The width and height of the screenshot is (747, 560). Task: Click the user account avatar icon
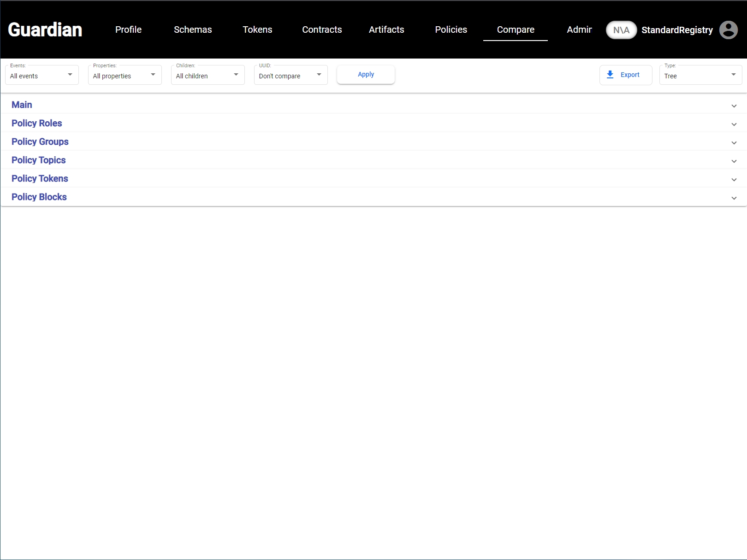(728, 30)
